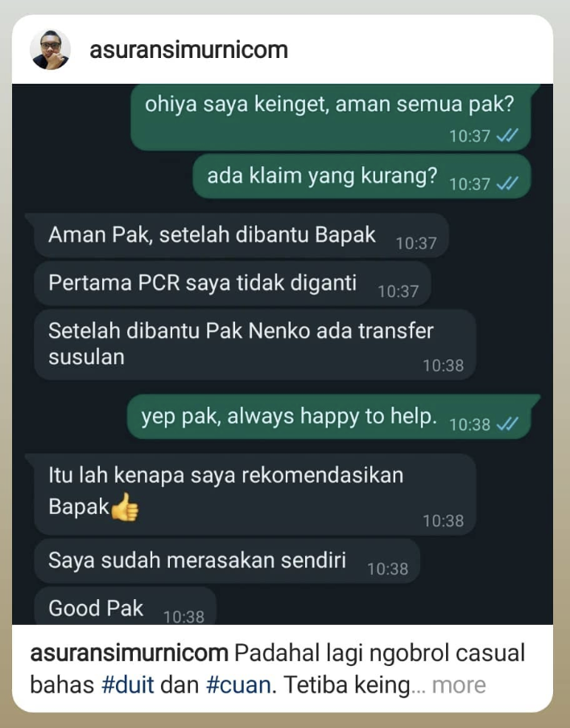Open the #duit hashtag
570x728 pixels.
(x=128, y=685)
